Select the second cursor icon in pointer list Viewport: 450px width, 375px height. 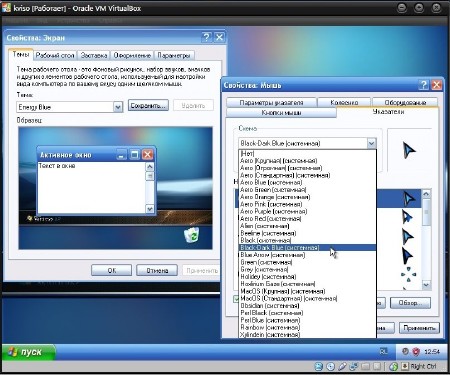407,217
